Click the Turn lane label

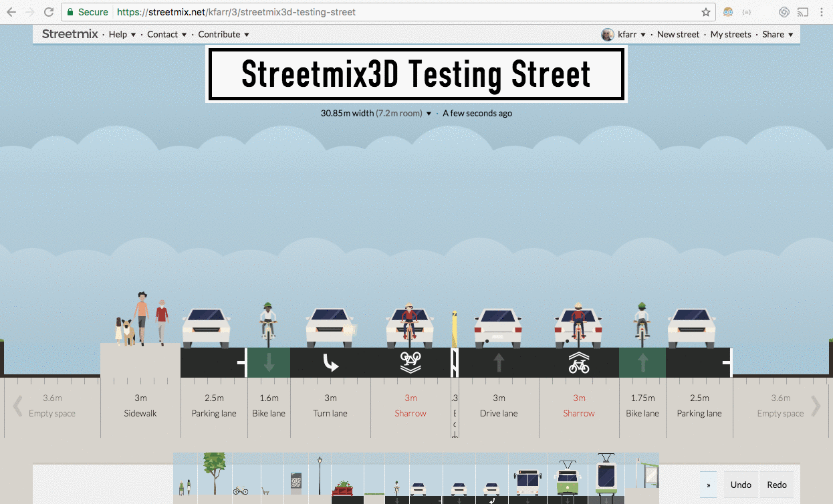click(x=330, y=413)
